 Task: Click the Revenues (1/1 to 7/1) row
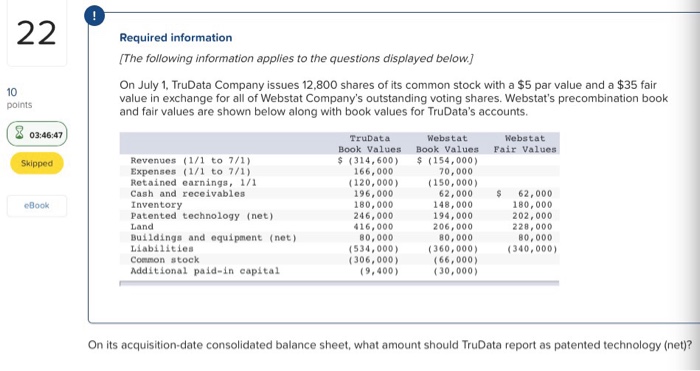[x=339, y=160]
